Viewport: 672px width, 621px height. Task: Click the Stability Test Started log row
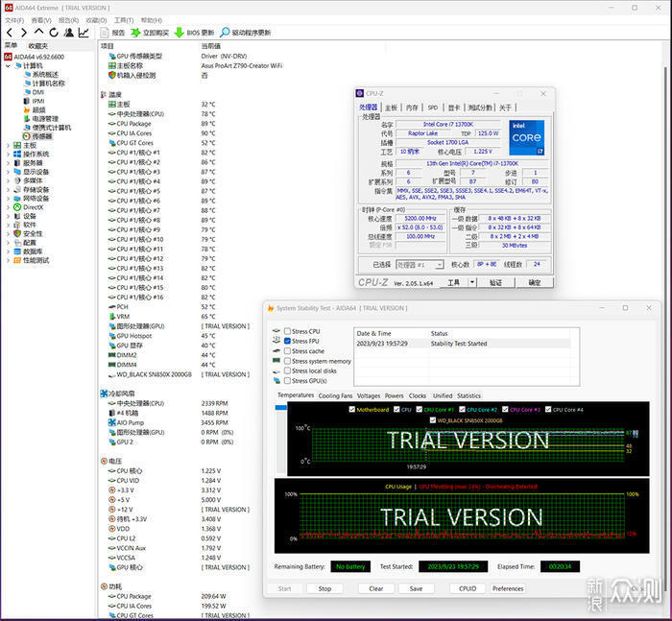pos(463,344)
